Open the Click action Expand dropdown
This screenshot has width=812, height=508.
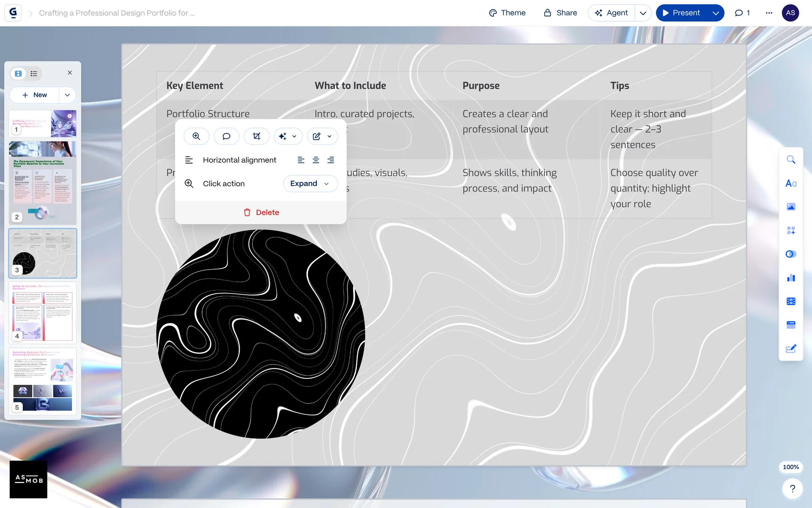(x=310, y=184)
